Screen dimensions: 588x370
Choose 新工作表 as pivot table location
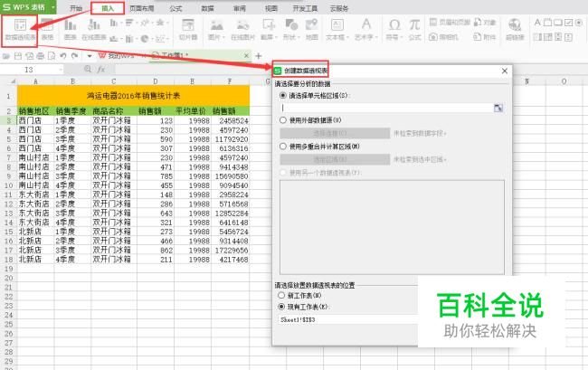(x=281, y=296)
